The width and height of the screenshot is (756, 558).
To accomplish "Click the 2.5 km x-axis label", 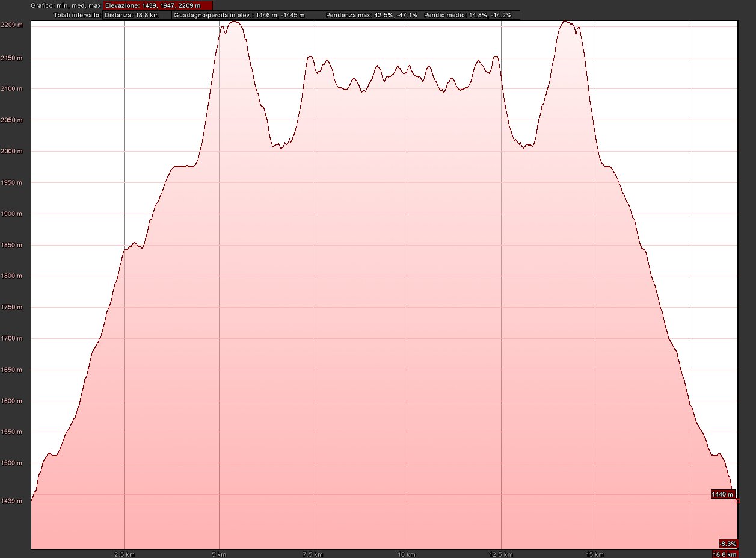I will (123, 554).
